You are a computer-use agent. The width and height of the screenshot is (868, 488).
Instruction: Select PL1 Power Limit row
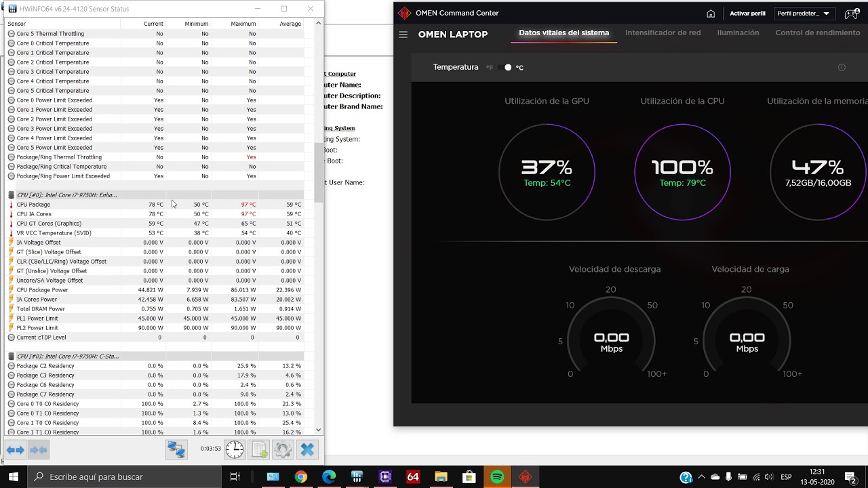(155, 319)
